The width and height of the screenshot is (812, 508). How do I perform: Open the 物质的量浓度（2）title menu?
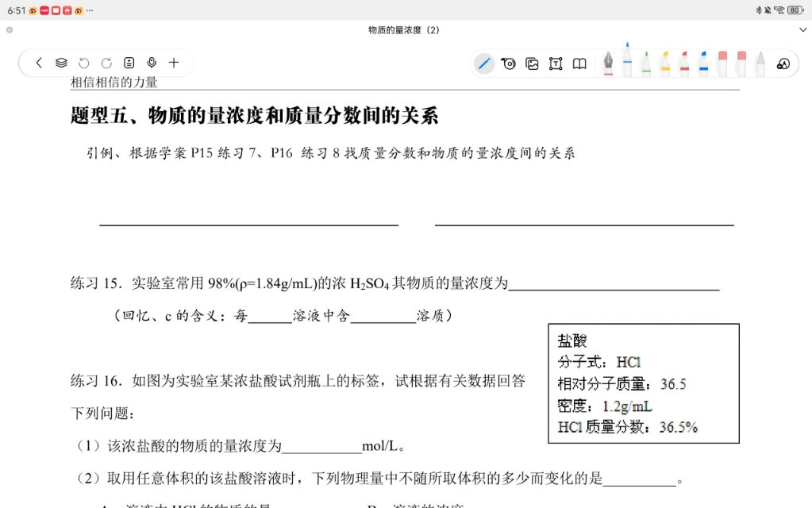[403, 29]
